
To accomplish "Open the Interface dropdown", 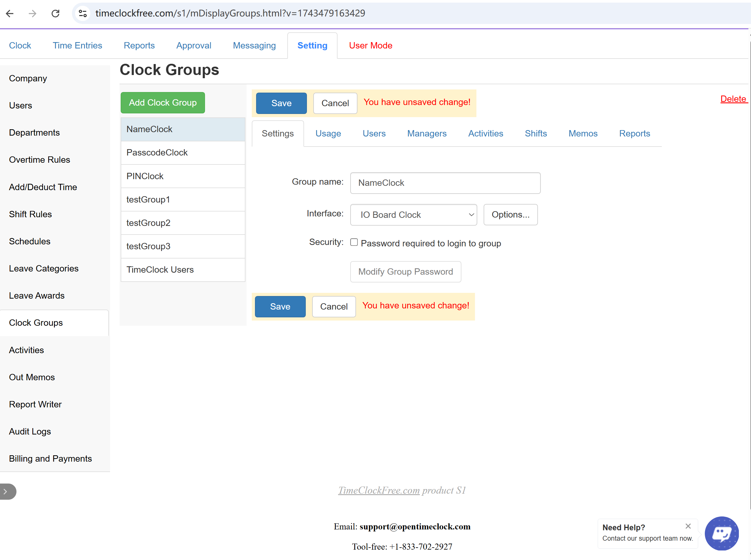I will 413,215.
